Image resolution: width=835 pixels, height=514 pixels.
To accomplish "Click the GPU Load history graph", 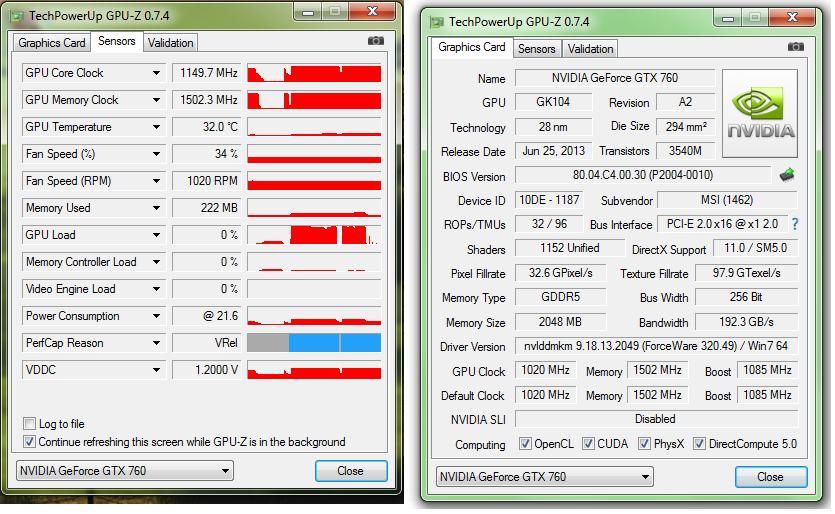I will pyautogui.click(x=314, y=235).
